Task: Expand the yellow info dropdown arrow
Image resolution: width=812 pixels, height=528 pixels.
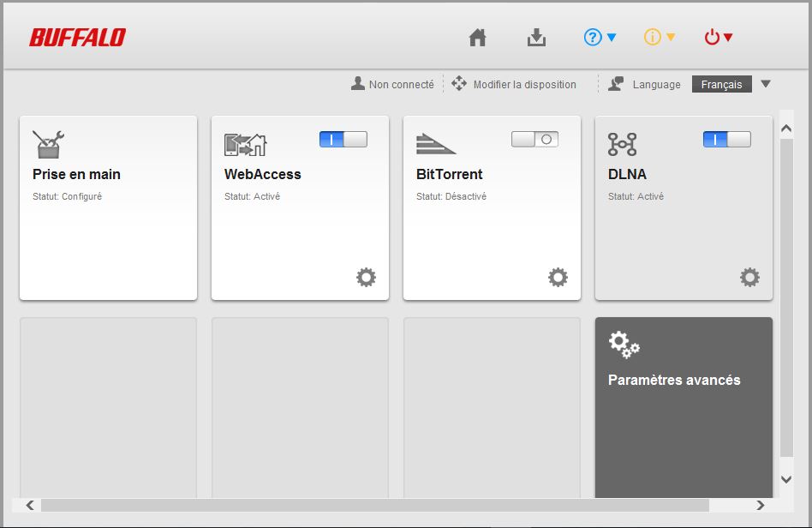Action: click(x=671, y=38)
